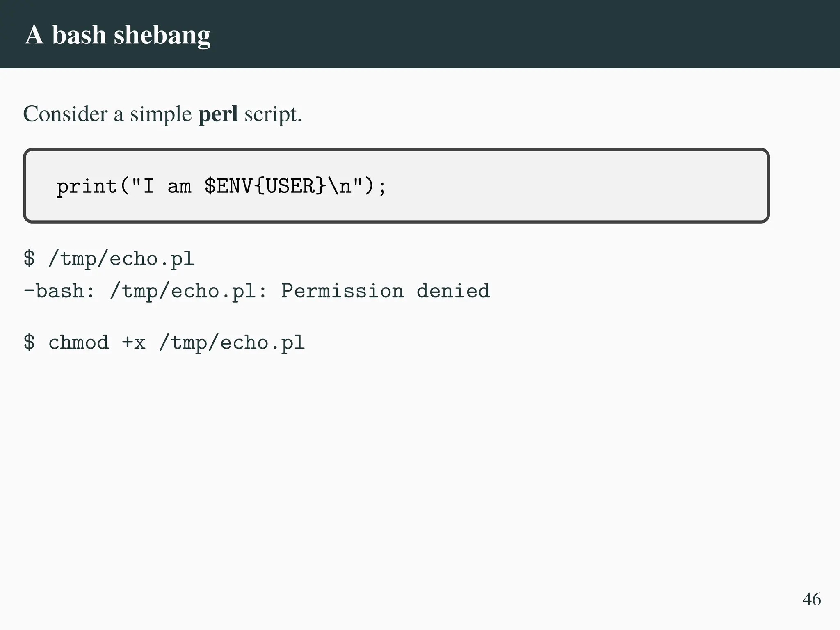The width and height of the screenshot is (840, 630).
Task: Click the "-bash:" error prefix
Action: 59,291
